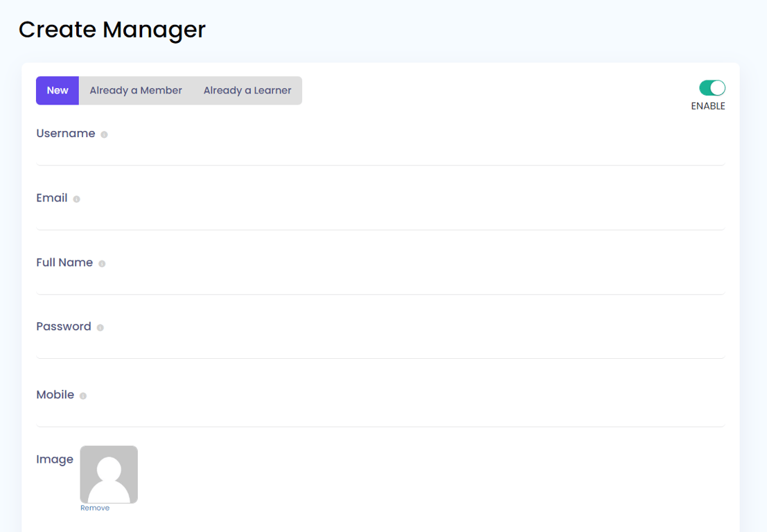Switch to the Already a Member tab
The width and height of the screenshot is (767, 532).
coord(136,91)
